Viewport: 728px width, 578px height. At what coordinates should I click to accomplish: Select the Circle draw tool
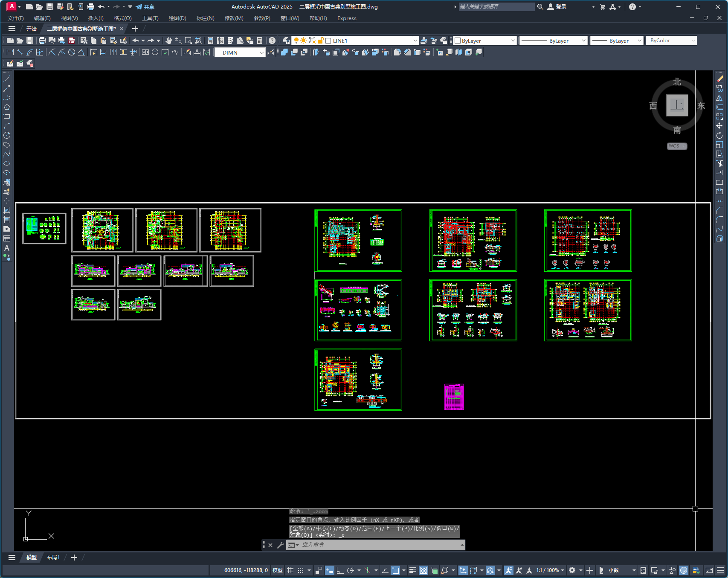[7, 135]
